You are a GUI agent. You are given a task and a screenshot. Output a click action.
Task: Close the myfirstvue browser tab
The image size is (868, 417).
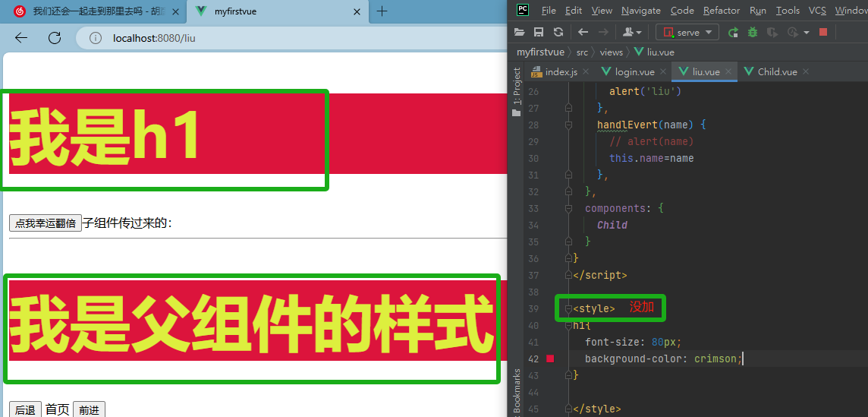(357, 11)
